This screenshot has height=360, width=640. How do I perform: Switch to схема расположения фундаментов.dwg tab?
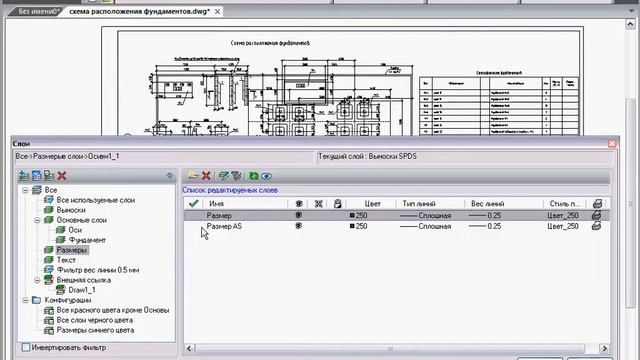click(139, 11)
